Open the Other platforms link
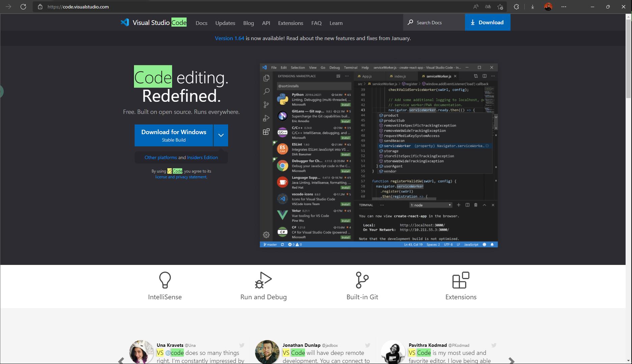Viewport: 632px width, 364px height. 161,157
